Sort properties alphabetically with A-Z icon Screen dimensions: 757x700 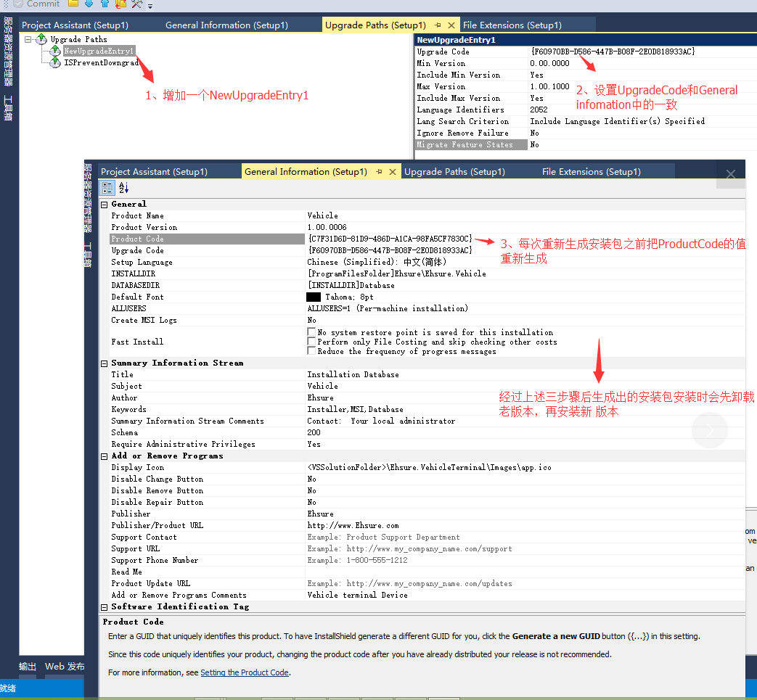(x=123, y=188)
